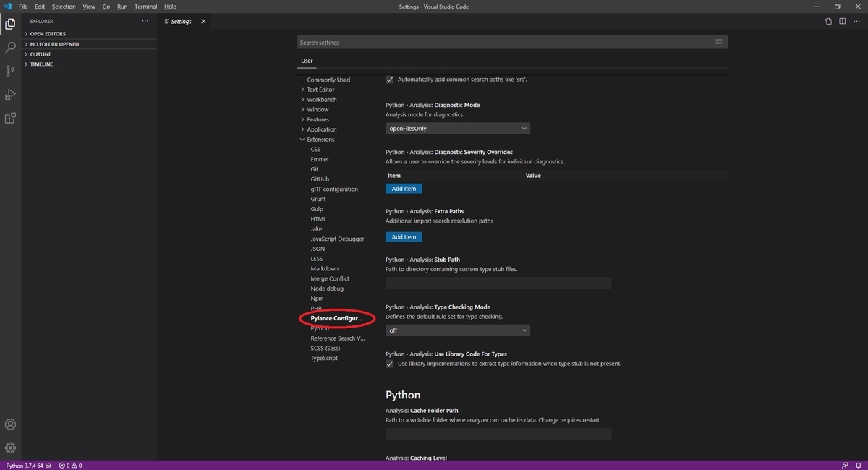868x470 pixels.
Task: Open the Source Control view icon
Action: 10,71
